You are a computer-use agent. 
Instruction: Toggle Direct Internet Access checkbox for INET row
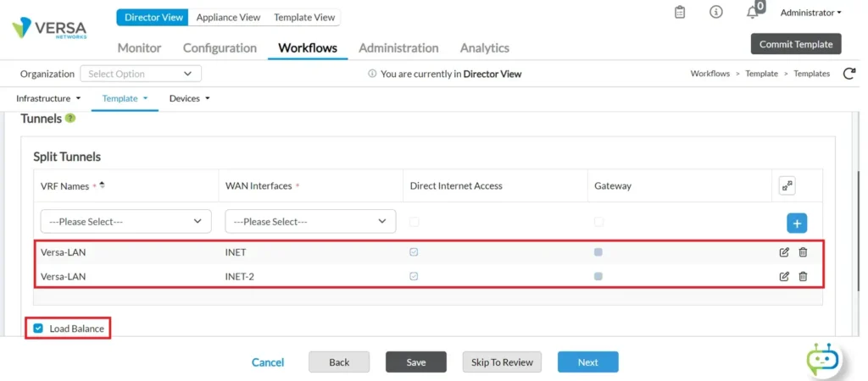click(x=414, y=252)
